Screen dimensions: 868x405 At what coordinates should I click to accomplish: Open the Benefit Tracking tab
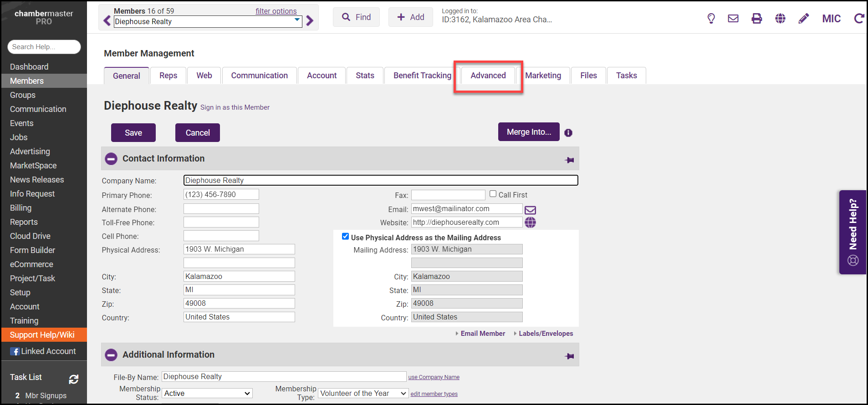pos(422,76)
